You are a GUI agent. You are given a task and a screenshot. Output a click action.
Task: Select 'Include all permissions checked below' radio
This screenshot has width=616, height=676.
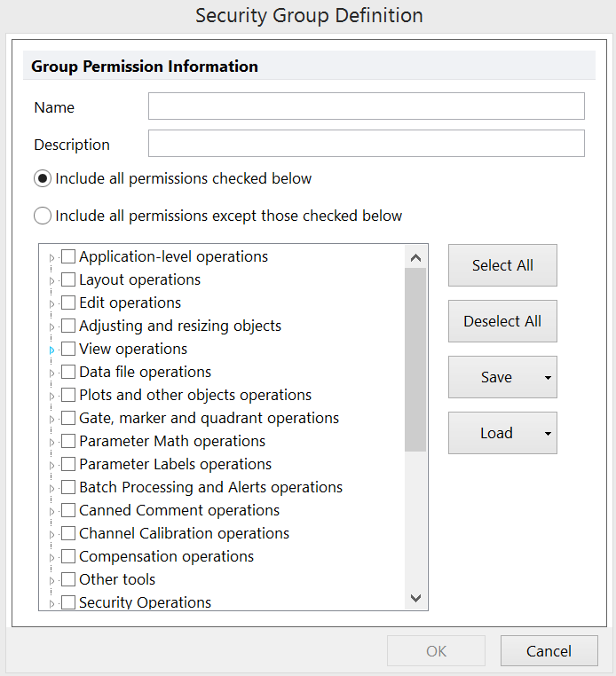43,178
